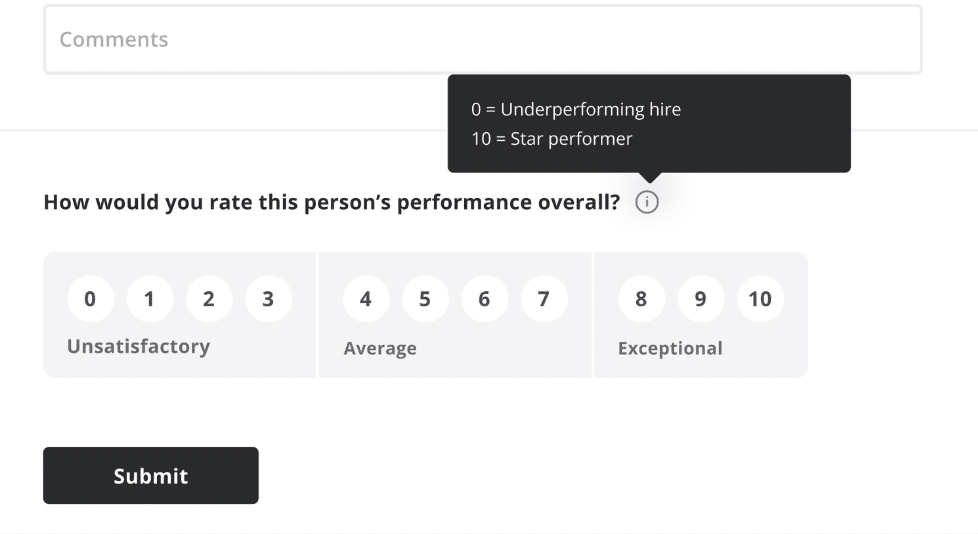Viewport: 978px width, 534px height.
Task: Click the performance rating question heading
Action: coord(332,202)
